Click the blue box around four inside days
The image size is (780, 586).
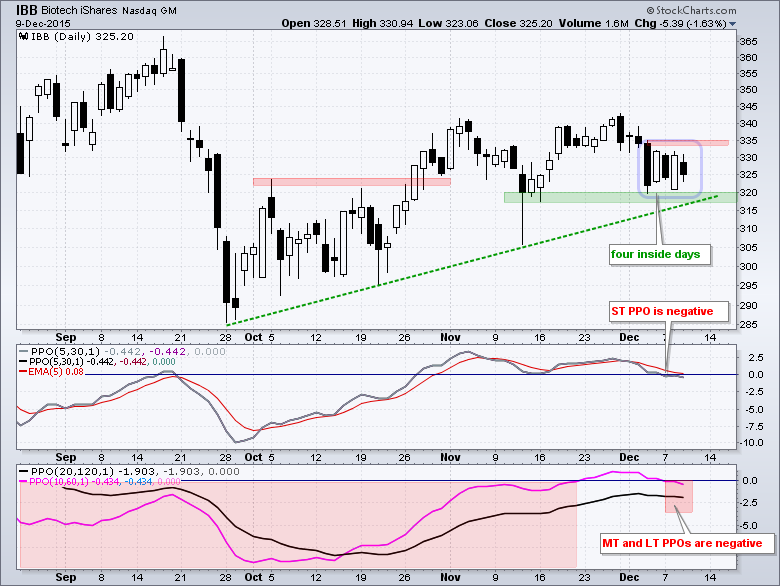pyautogui.click(x=670, y=169)
